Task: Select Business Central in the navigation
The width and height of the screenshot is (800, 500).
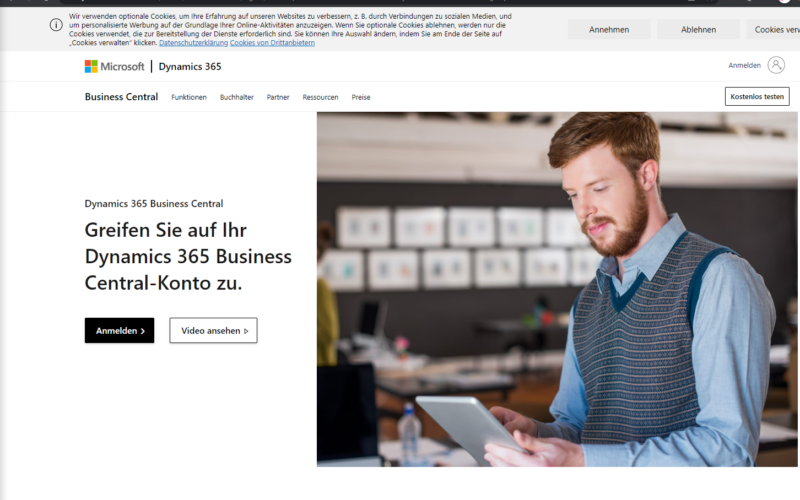Action: click(x=121, y=97)
